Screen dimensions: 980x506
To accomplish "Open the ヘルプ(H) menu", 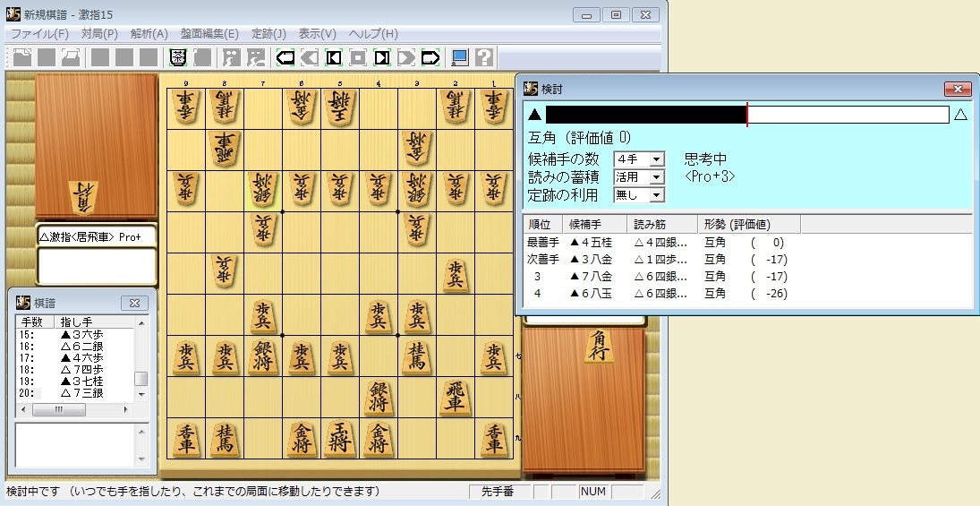I will 373,34.
